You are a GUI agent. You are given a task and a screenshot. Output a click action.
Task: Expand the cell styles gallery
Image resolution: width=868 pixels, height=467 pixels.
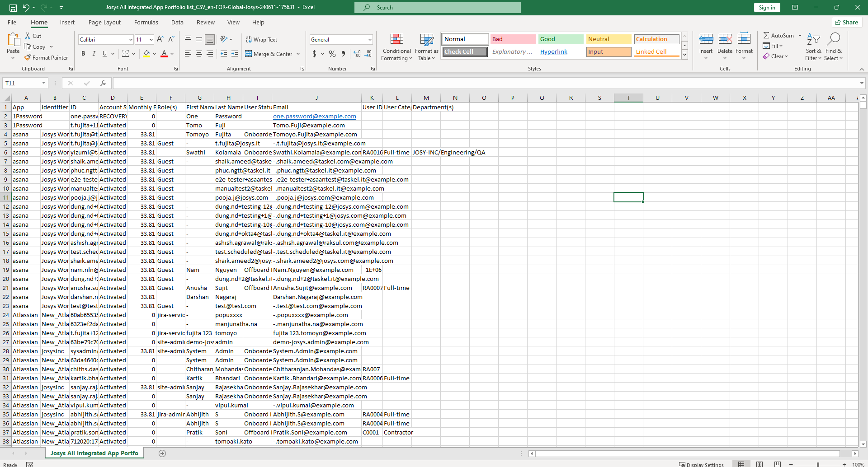(x=685, y=55)
